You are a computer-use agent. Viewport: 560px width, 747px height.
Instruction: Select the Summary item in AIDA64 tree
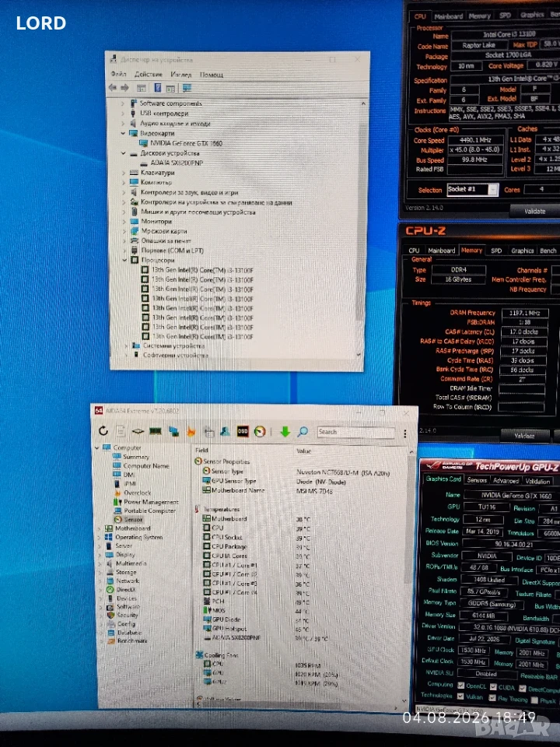131,457
